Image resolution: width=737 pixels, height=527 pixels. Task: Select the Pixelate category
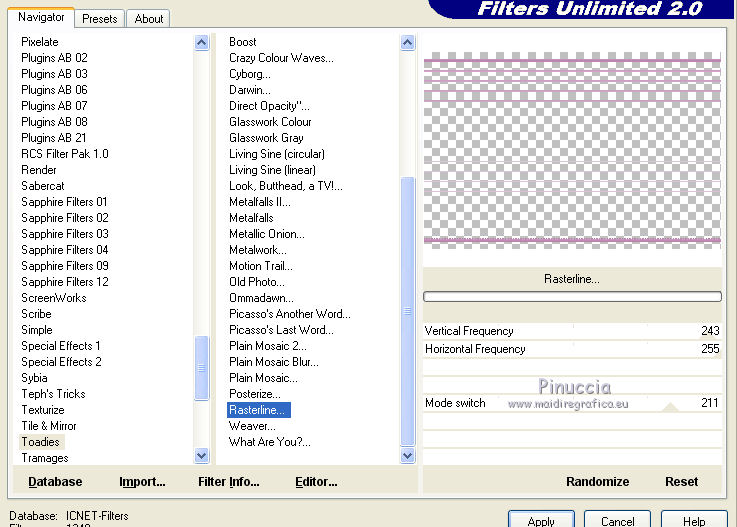pos(39,42)
